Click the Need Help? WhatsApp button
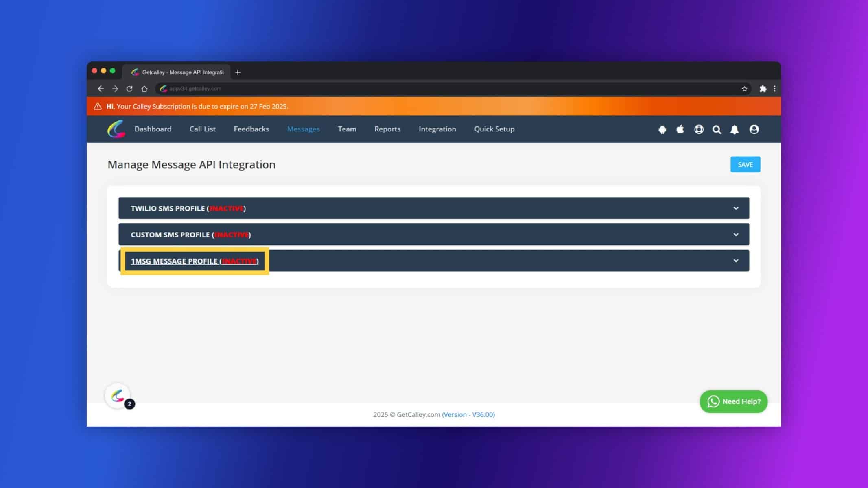 tap(734, 402)
